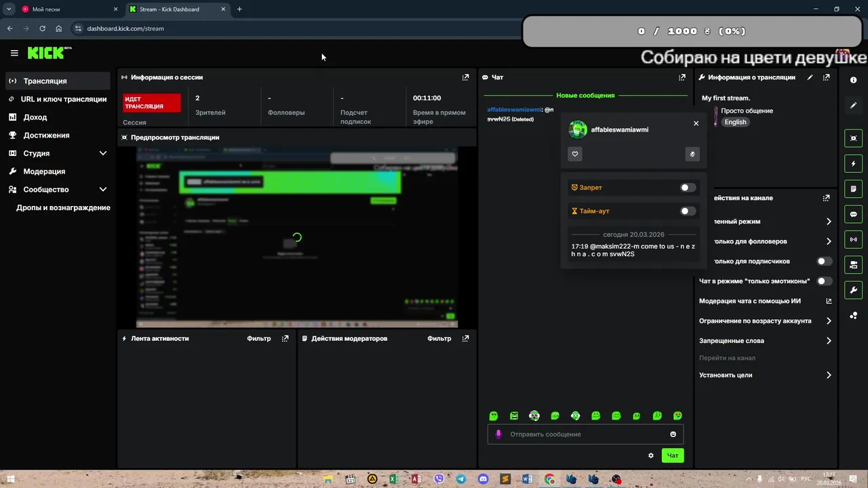
Task: Pop out the Действия на канале panel
Action: click(826, 198)
